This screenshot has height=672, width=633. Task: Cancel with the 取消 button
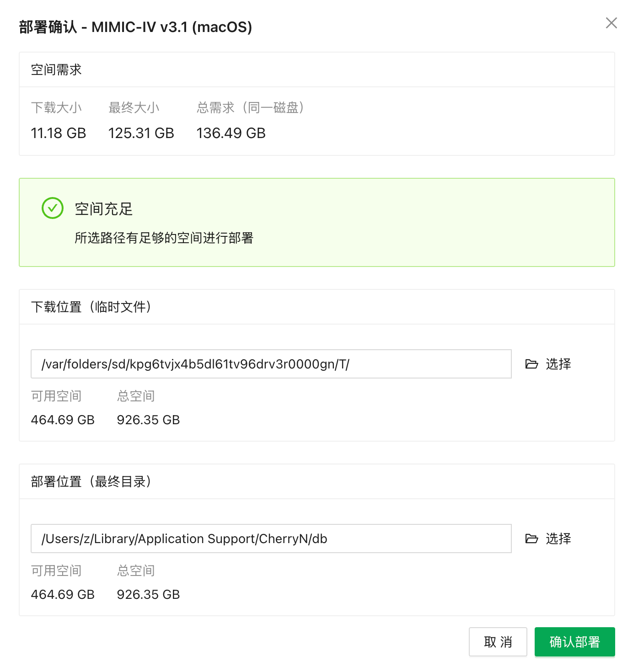(x=498, y=642)
